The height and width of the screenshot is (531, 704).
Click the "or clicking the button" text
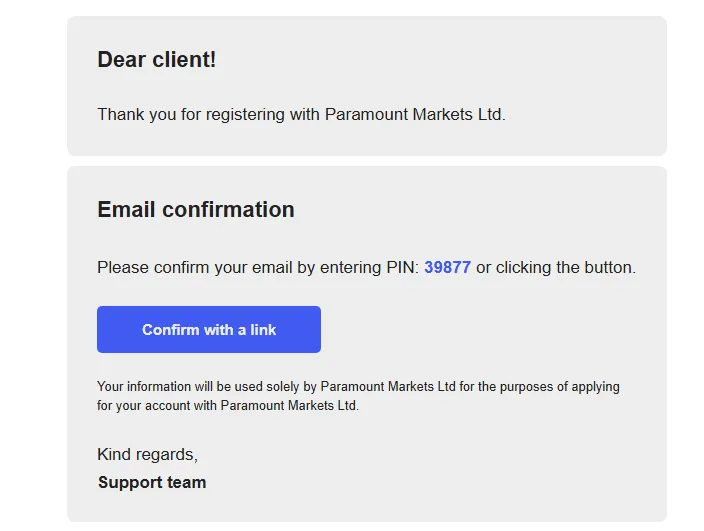(x=555, y=268)
